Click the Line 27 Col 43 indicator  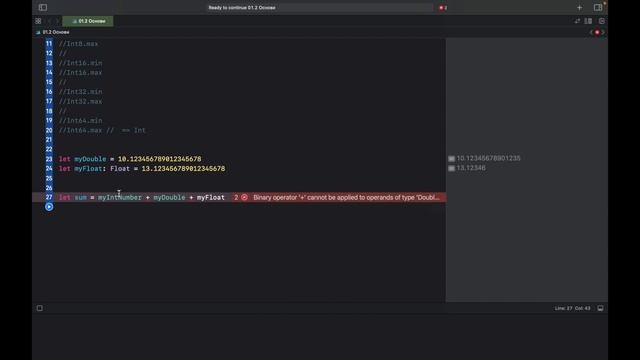[572, 308]
